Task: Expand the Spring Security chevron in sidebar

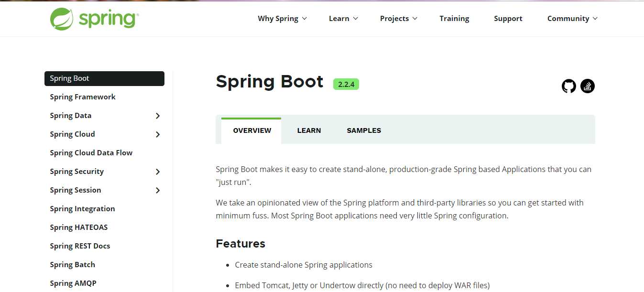Action: click(x=158, y=172)
